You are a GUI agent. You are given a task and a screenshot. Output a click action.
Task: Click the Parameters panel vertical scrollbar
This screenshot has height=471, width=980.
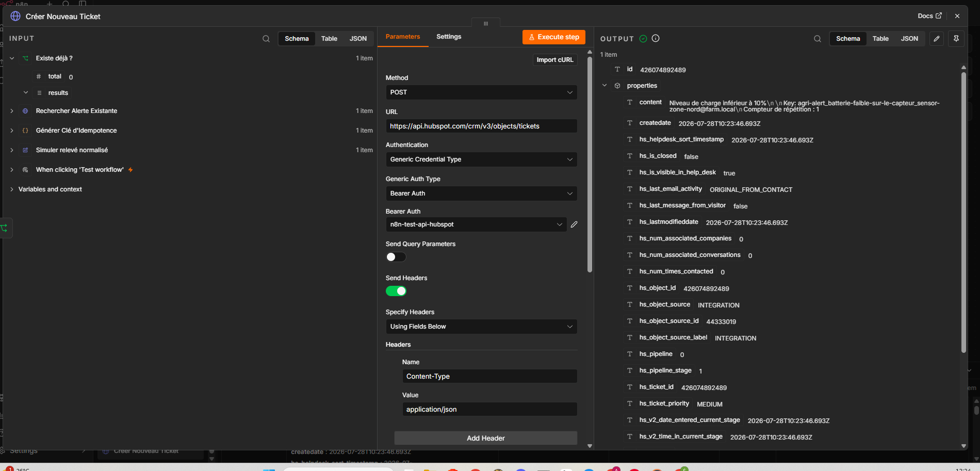click(590, 164)
